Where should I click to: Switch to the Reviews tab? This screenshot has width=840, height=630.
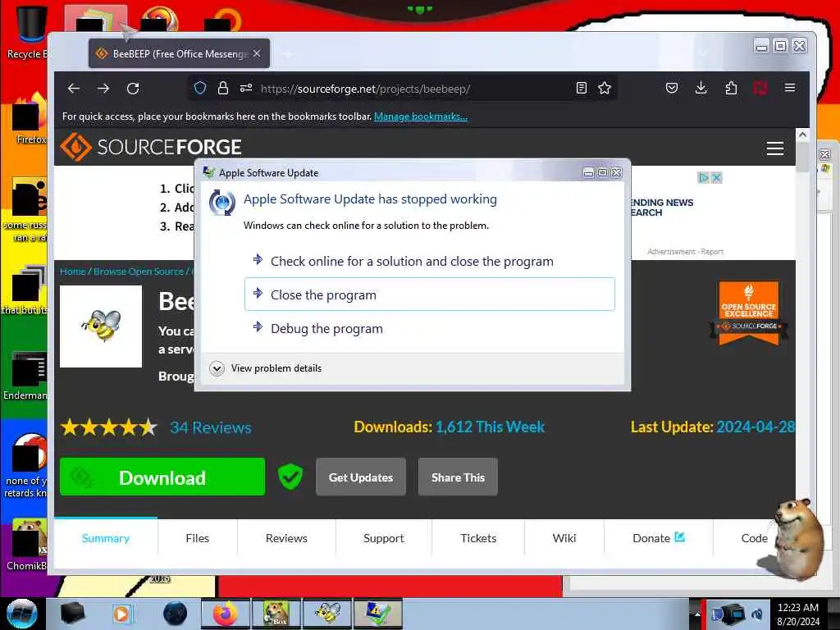286,538
